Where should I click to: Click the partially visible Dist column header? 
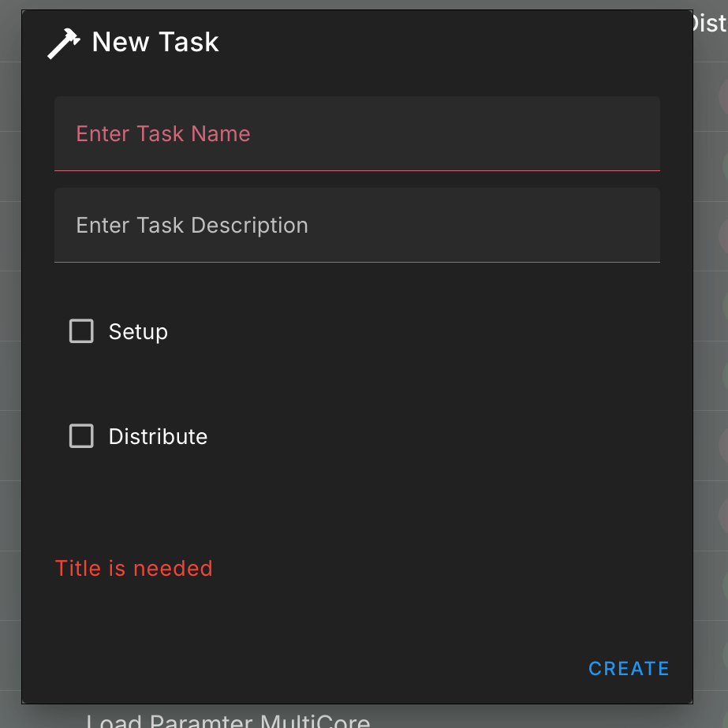pyautogui.click(x=711, y=23)
